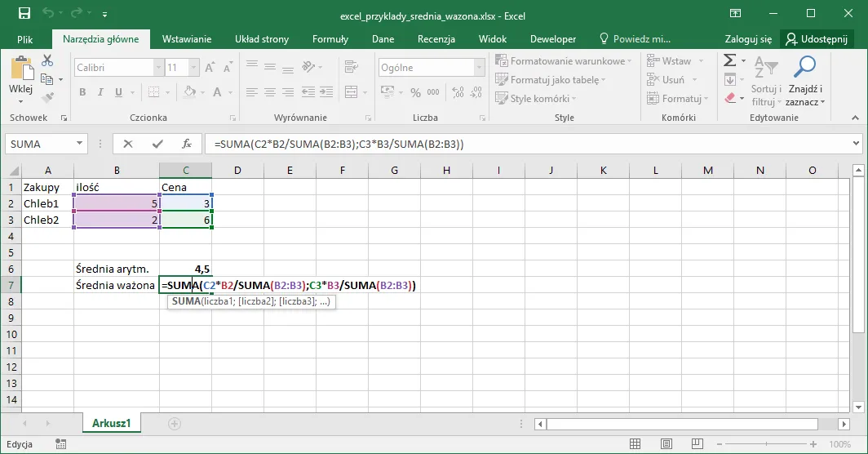This screenshot has height=454, width=868.
Task: Open the Quick Access Toolbar customize arrow
Action: (x=104, y=15)
